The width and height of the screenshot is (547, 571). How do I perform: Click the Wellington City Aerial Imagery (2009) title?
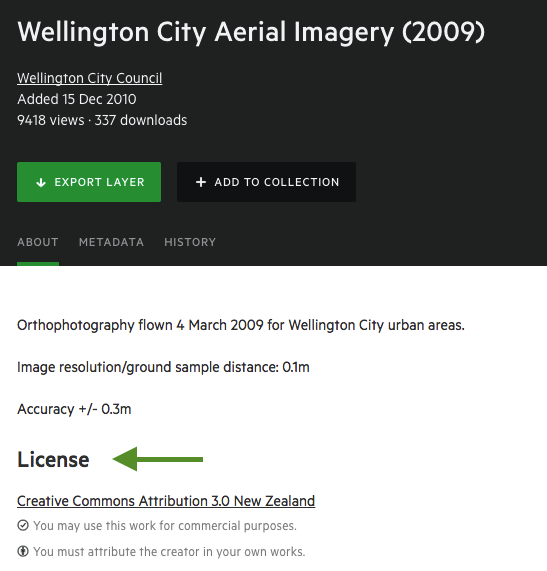[251, 33]
